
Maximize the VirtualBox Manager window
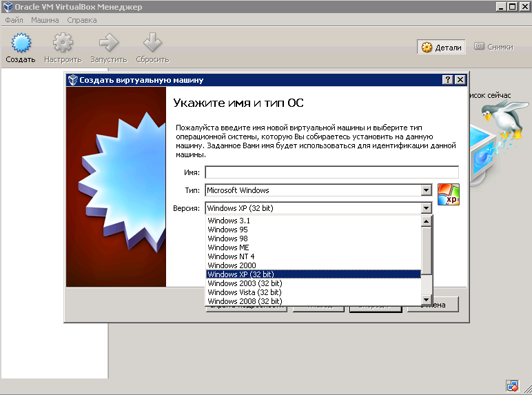[x=513, y=6]
